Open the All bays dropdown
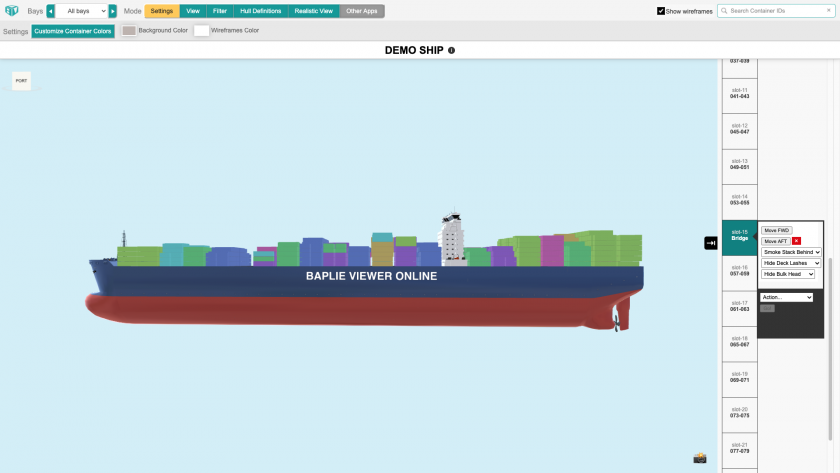This screenshot has width=840, height=473. [x=82, y=11]
